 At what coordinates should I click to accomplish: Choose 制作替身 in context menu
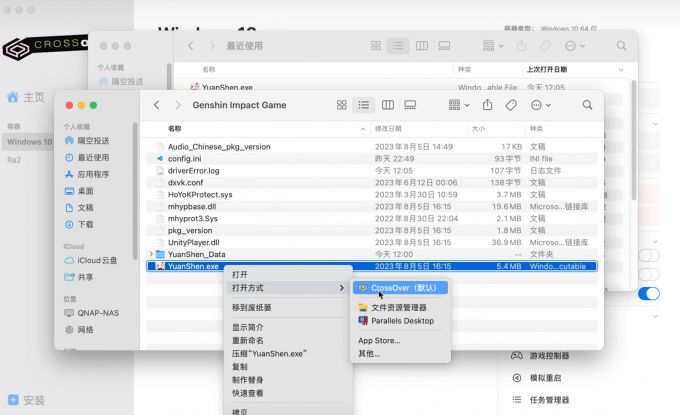click(288, 380)
